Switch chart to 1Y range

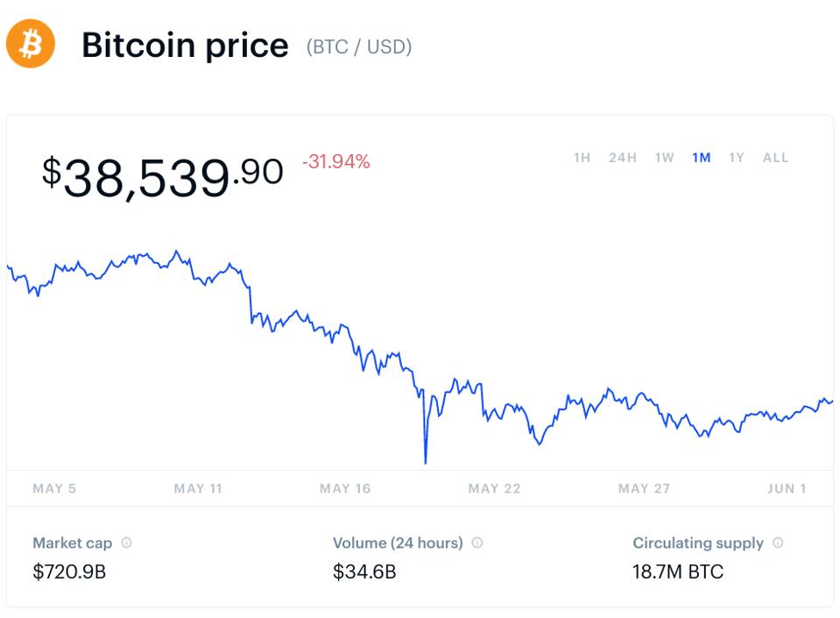(737, 158)
